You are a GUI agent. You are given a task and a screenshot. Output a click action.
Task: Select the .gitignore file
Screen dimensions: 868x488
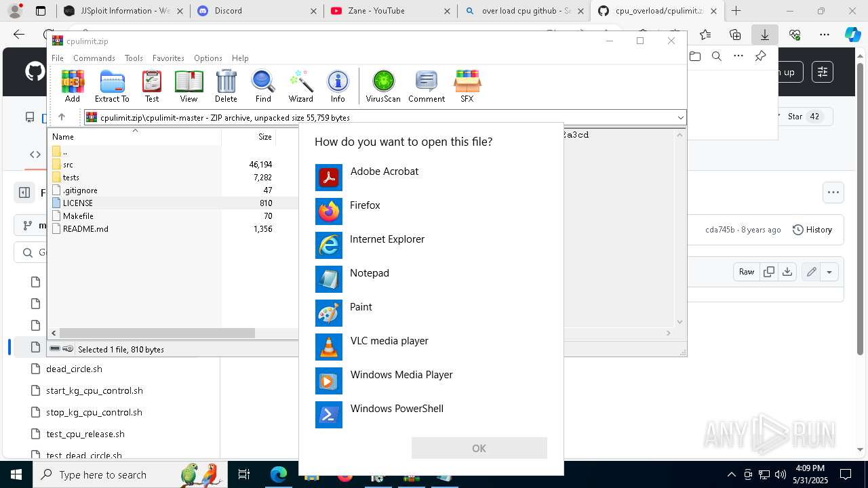tap(80, 190)
